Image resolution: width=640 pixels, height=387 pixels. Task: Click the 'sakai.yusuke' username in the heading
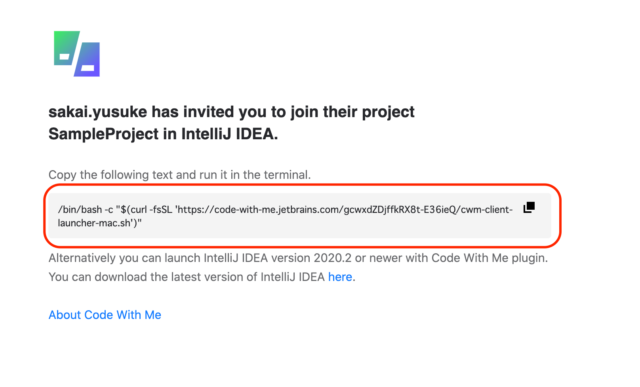[x=98, y=112]
